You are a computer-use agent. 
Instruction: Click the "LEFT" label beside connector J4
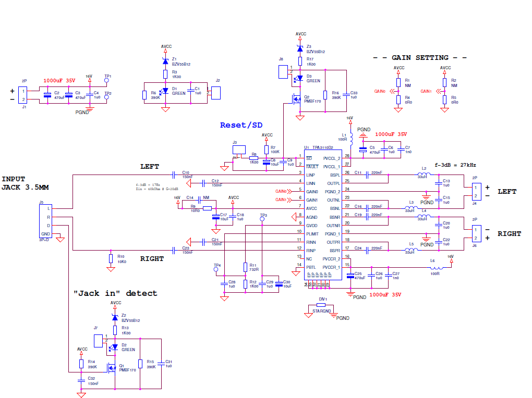coord(507,192)
